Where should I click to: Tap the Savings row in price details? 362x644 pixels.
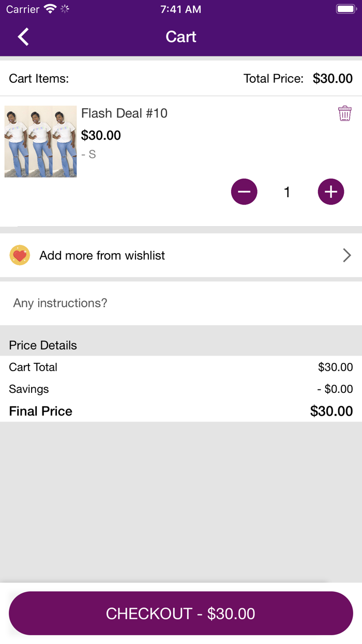pos(181,389)
